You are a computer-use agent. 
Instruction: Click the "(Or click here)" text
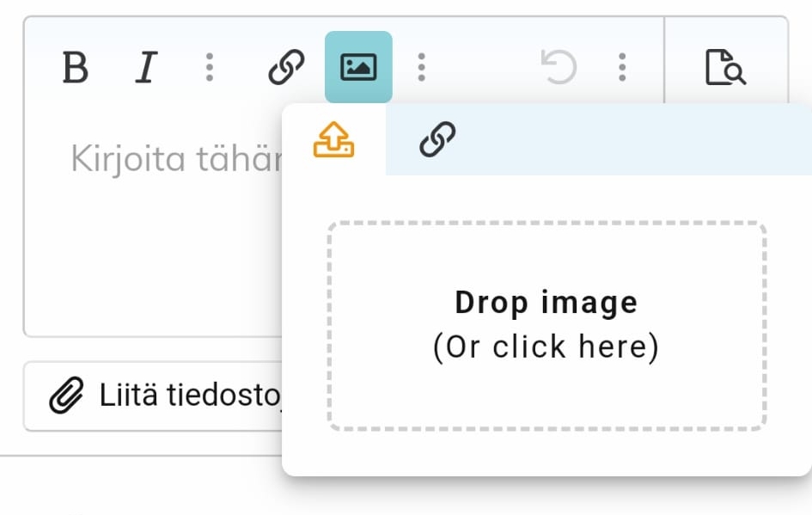(546, 347)
